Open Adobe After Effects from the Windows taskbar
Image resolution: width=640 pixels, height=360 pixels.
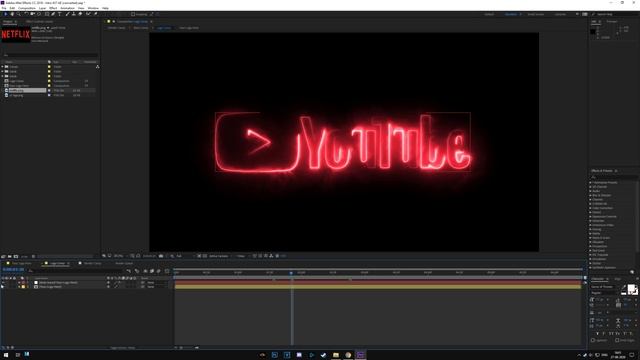(x=360, y=355)
